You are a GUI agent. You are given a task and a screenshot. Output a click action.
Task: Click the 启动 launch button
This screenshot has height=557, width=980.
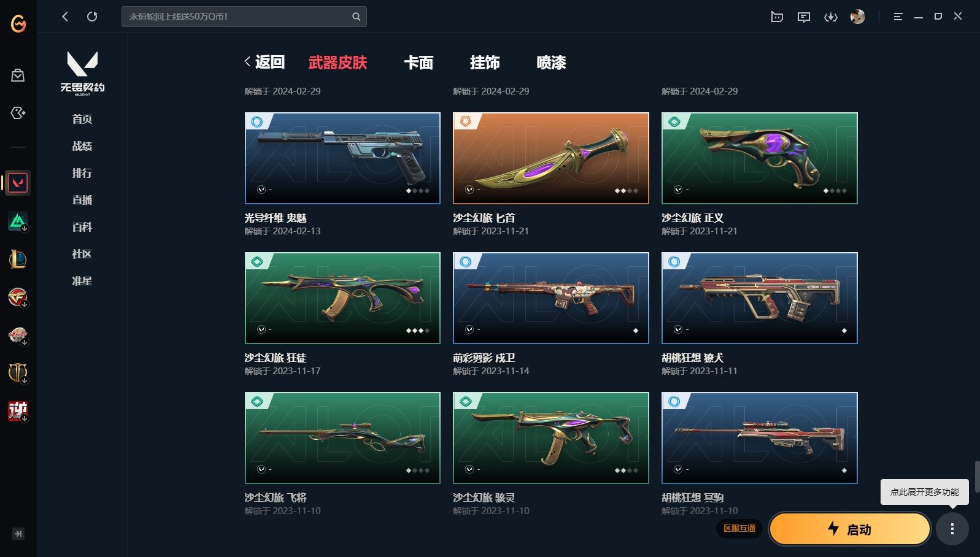click(850, 529)
